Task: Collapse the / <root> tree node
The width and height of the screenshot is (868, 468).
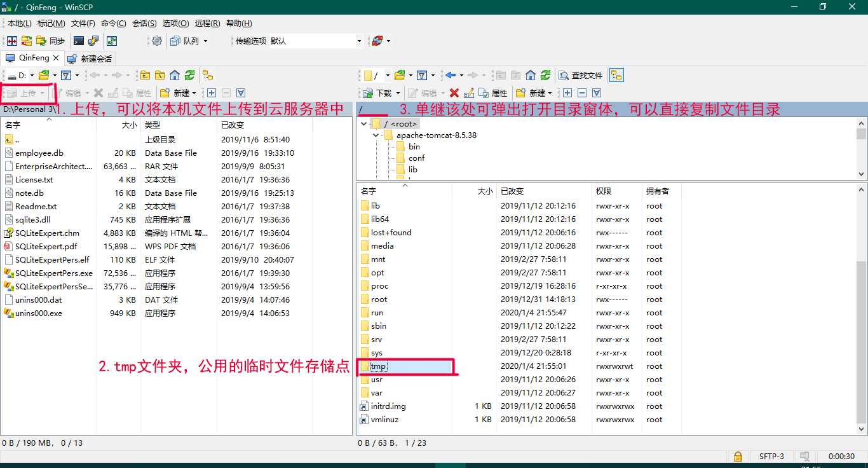Action: [363, 124]
